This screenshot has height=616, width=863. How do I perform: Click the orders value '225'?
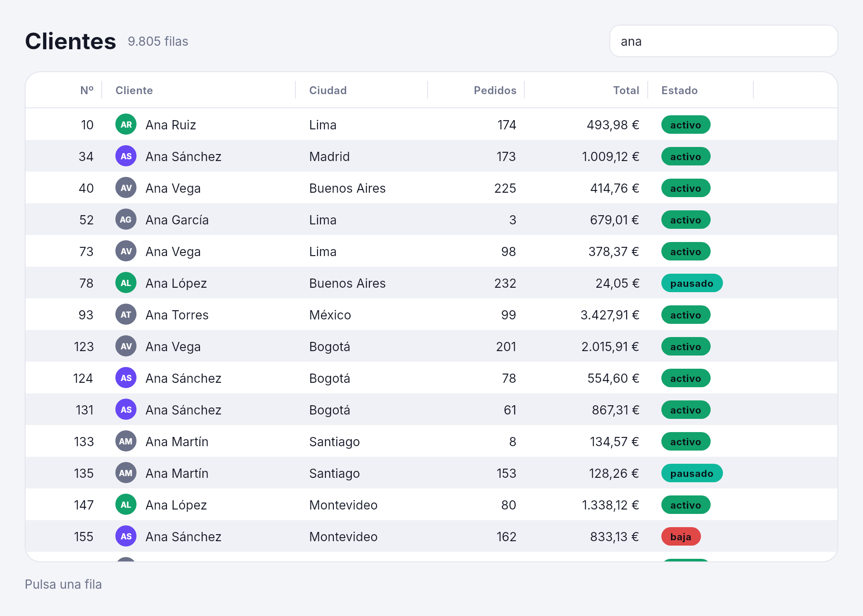(505, 188)
